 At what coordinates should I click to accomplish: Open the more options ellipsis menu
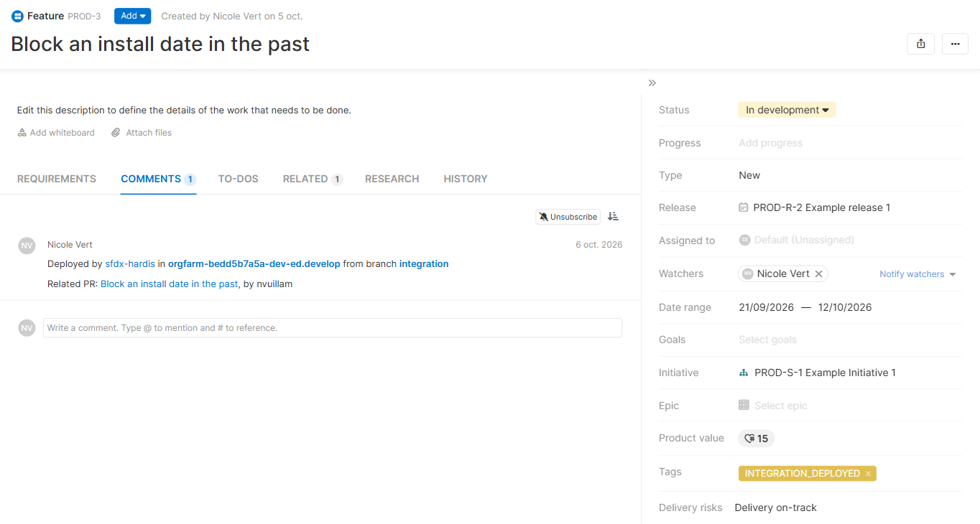pos(955,44)
